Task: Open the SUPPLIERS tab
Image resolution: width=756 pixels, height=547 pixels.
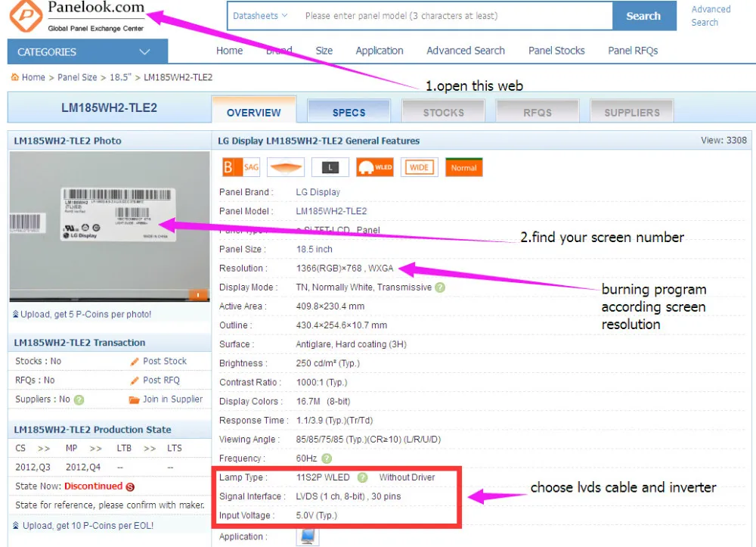Action: (x=631, y=112)
